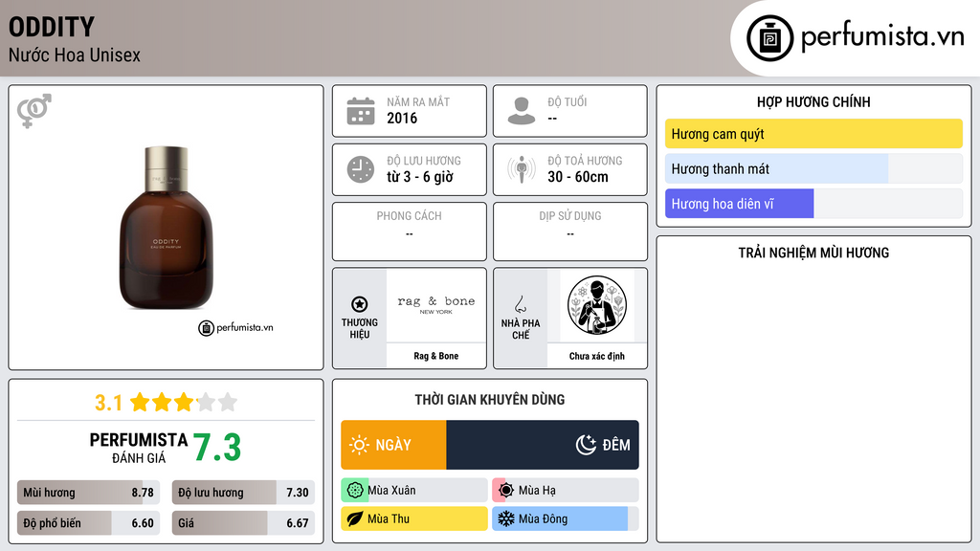Image resolution: width=980 pixels, height=551 pixels.
Task: Click the Độ phổ biến 6.60 score bar
Action: tap(89, 523)
